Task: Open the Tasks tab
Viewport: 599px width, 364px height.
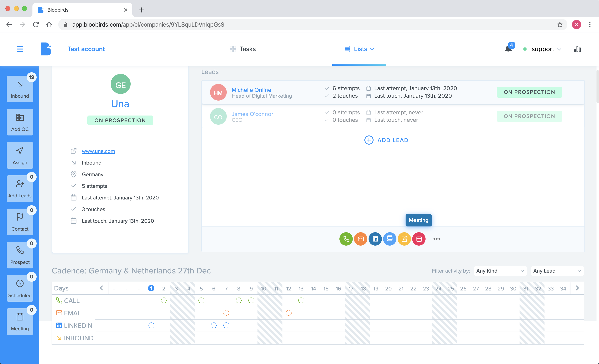Action: [x=243, y=49]
